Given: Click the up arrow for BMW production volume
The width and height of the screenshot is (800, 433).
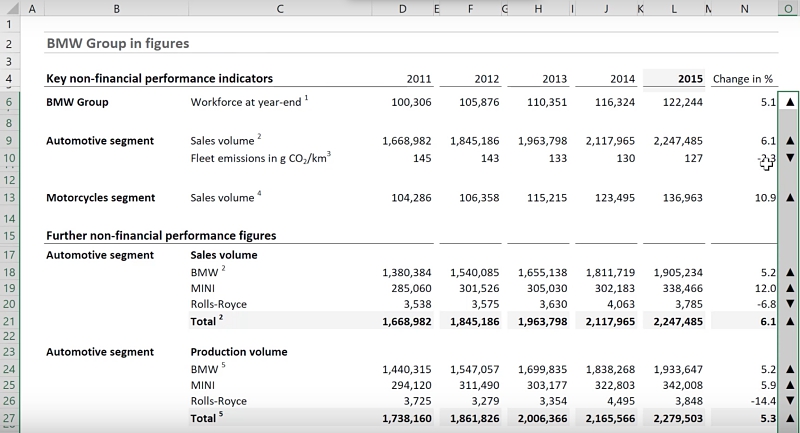Looking at the screenshot, I should click(790, 369).
